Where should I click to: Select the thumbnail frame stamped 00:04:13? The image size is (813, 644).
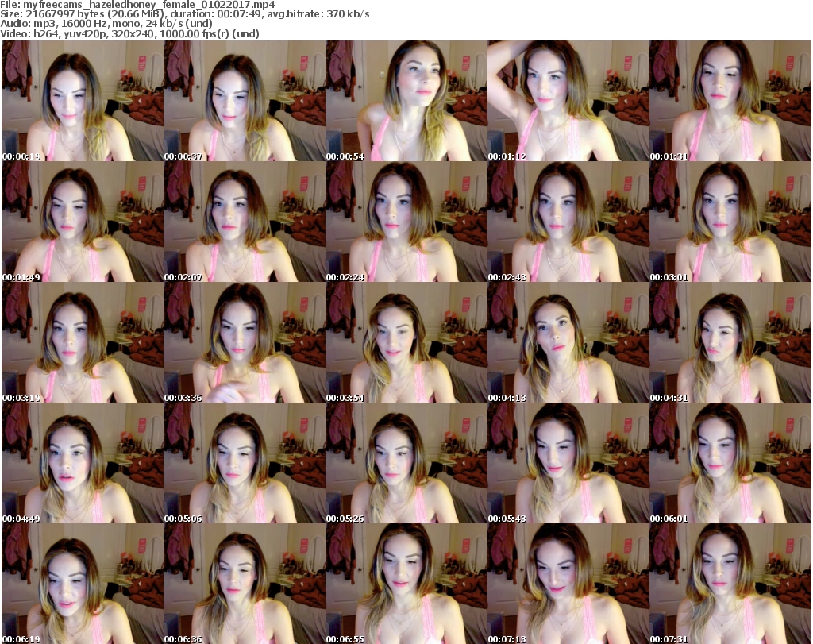(568, 343)
